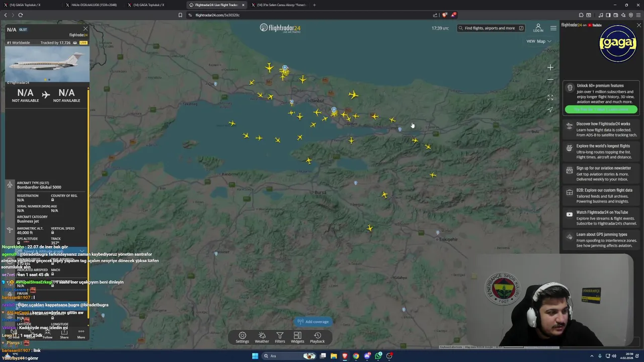Click the Eskişehir airport marker pin
Screen dimensions: 644x362
pyautogui.click(x=438, y=232)
